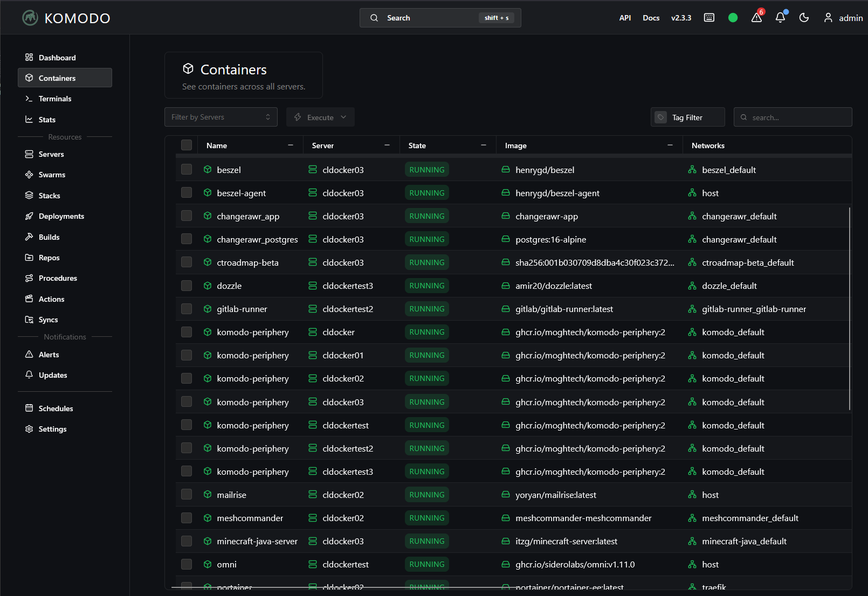
Task: Click the Swarms icon in the sidebar
Action: click(29, 175)
